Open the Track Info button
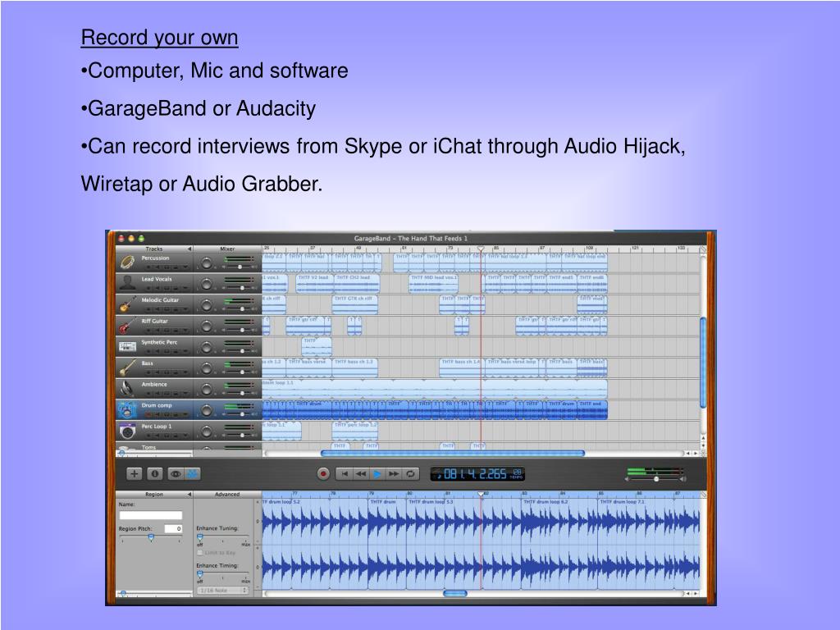The width and height of the screenshot is (840, 630). pos(155,473)
